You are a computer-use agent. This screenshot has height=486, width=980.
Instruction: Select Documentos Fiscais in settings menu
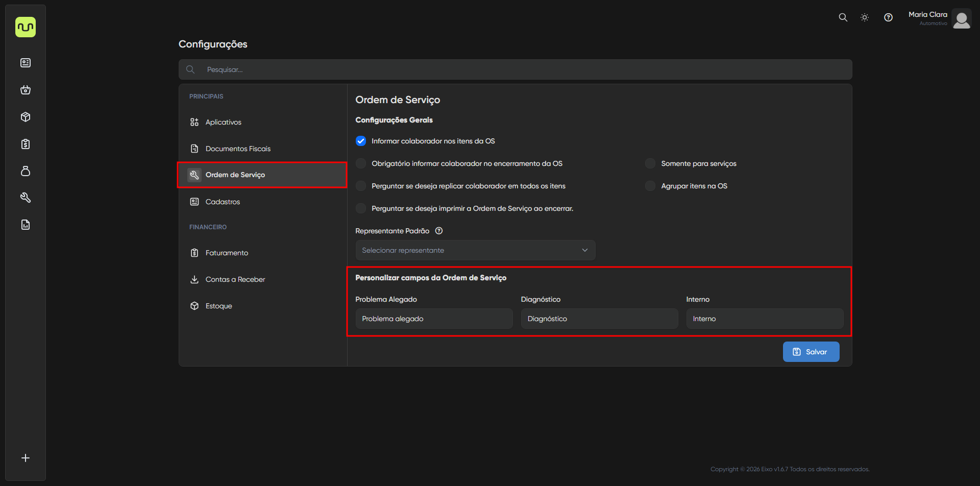tap(238, 149)
